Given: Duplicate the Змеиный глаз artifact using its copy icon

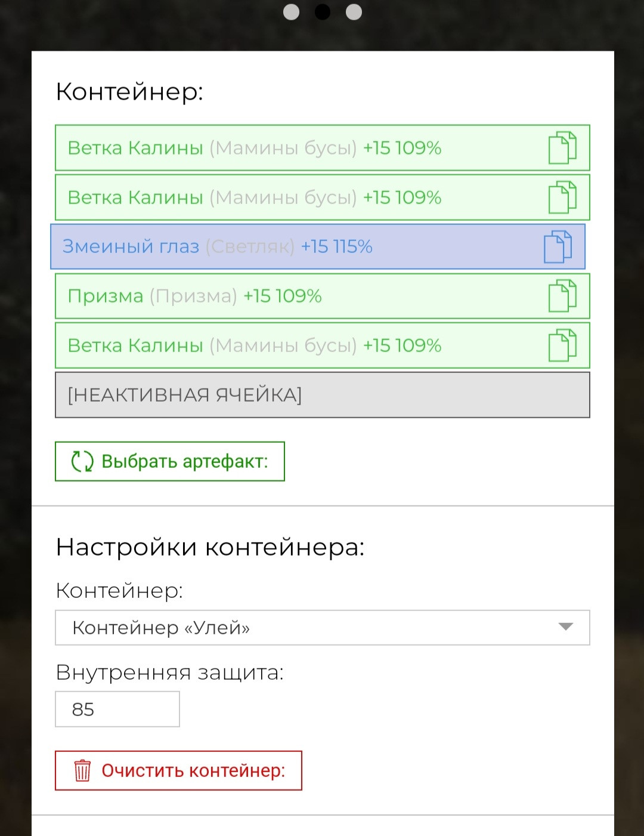Looking at the screenshot, I should click(558, 246).
